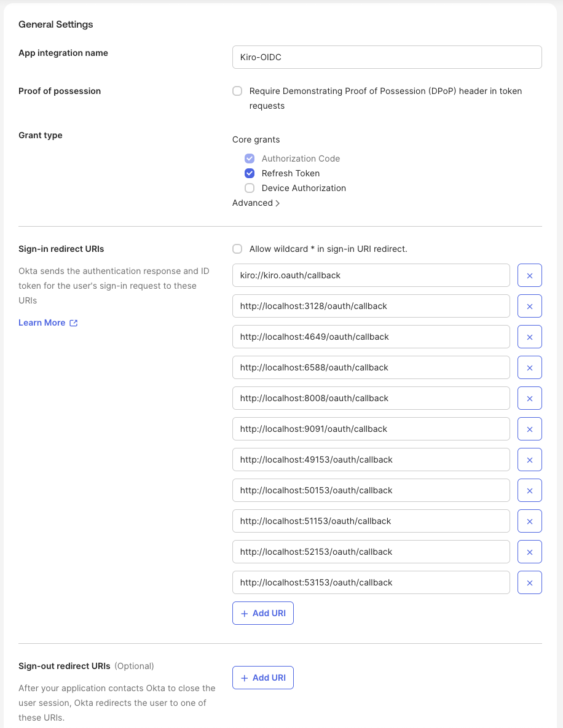Delete the localhost:9091 redirect URI
This screenshot has width=563, height=728.
pos(529,429)
